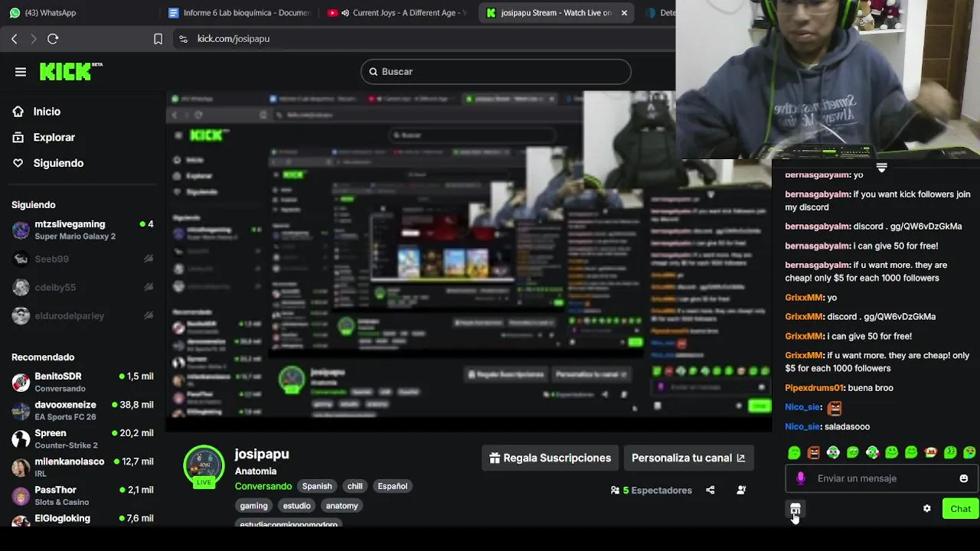
Task: Open PassThor channel in Recomendado
Action: [83, 495]
